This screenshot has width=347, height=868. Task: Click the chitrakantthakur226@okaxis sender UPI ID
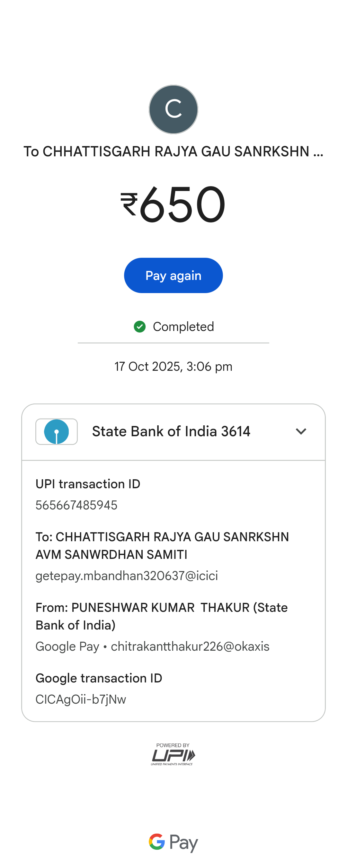[190, 646]
